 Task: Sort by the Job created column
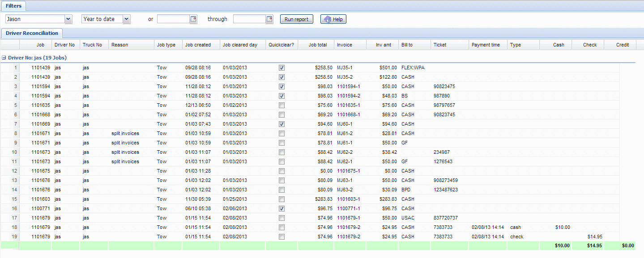198,45
